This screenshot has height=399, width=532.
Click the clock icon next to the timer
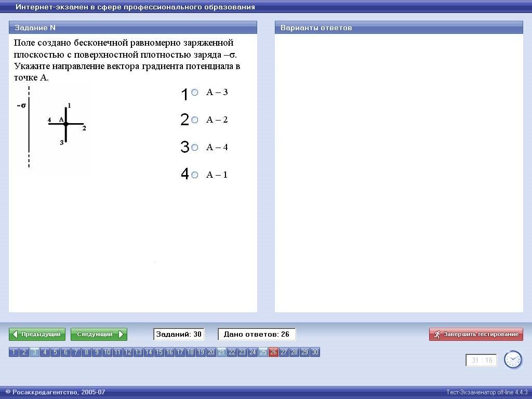click(513, 360)
